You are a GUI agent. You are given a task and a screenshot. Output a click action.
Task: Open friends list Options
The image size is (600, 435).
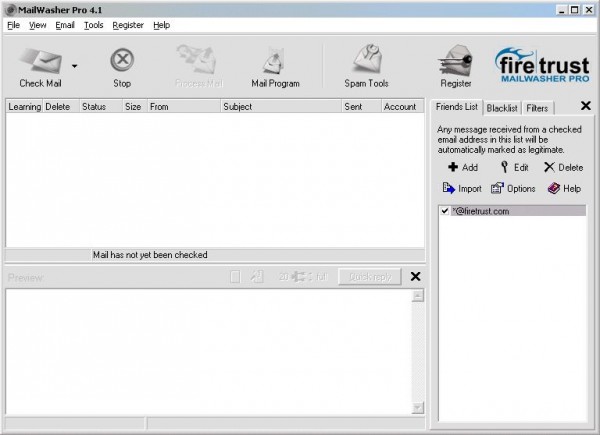click(513, 188)
